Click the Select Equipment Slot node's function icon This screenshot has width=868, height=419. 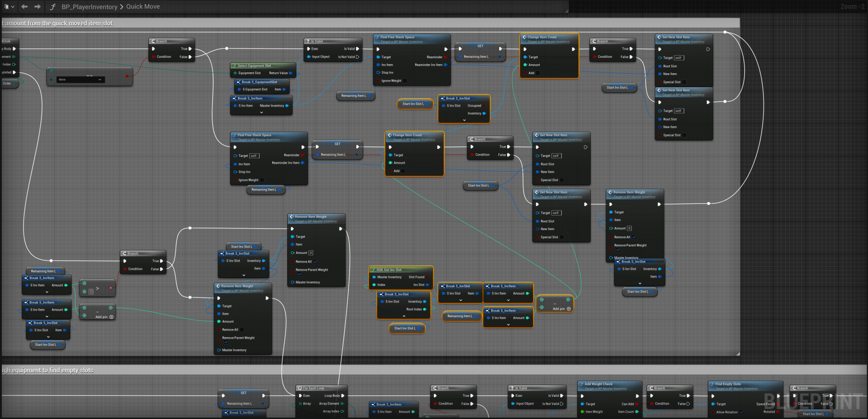pos(234,66)
